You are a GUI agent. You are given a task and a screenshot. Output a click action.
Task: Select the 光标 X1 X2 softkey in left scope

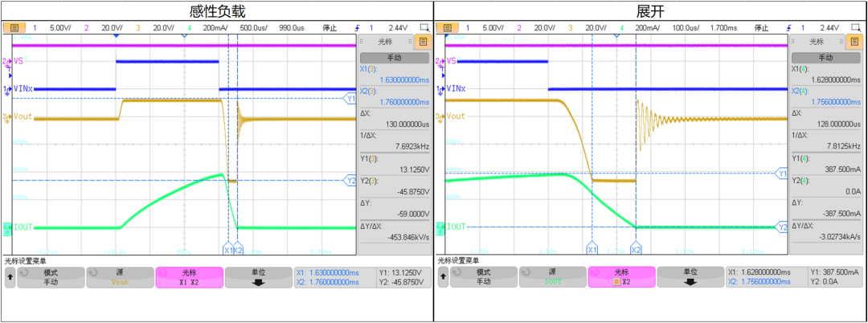pos(190,277)
